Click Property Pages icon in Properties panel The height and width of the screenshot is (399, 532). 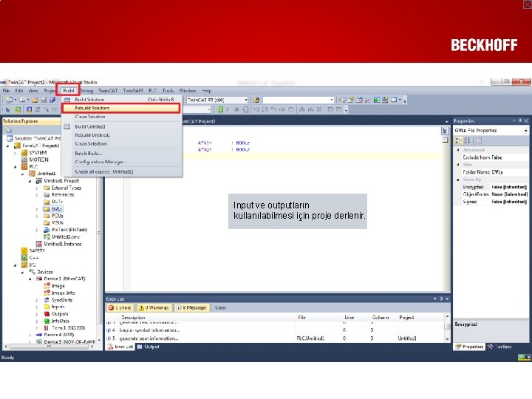pyautogui.click(x=478, y=140)
